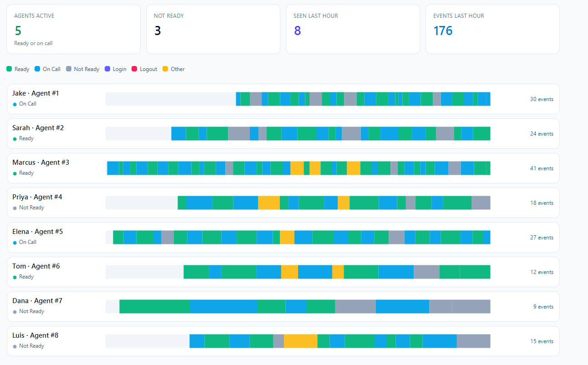Select the yellow Other segment in Elena's timeline
Viewport: 588px width, 365px height.
coord(287,237)
